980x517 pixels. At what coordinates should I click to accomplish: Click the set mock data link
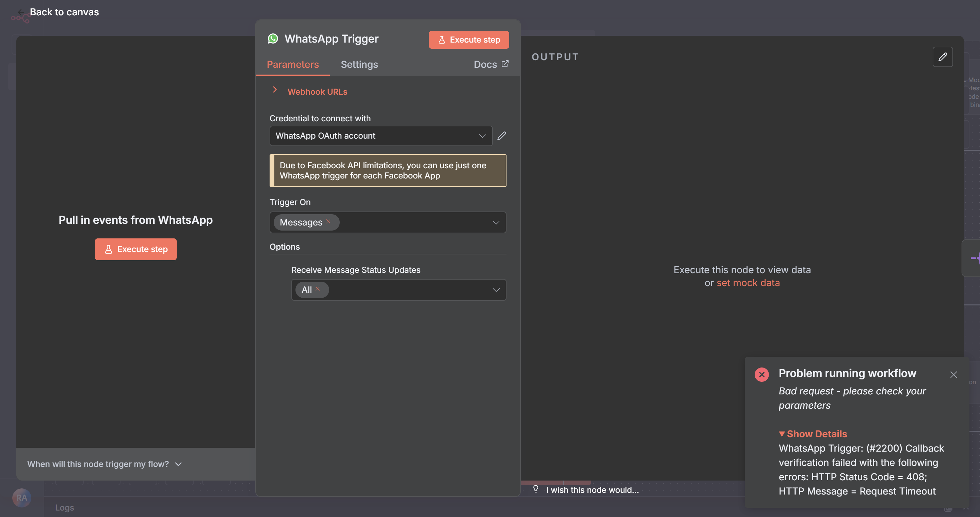click(748, 282)
